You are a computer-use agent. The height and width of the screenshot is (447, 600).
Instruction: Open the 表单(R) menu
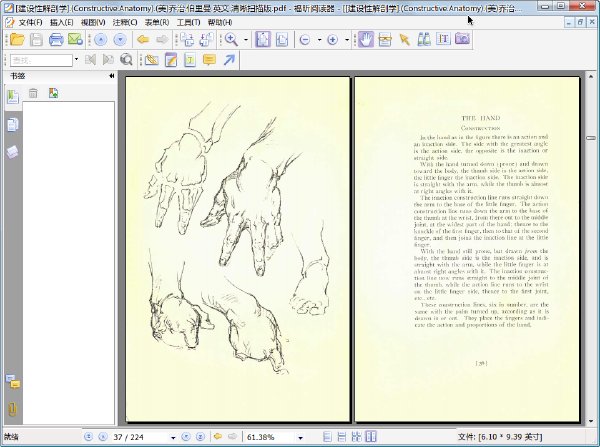[x=157, y=23]
